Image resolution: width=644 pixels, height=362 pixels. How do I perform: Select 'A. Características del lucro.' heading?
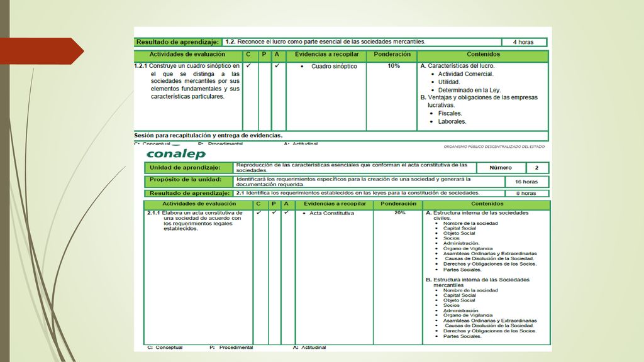tap(458, 65)
